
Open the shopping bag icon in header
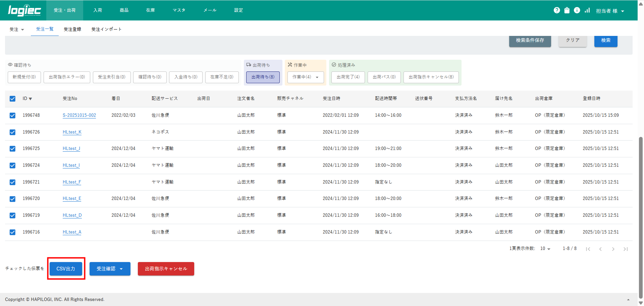(567, 10)
